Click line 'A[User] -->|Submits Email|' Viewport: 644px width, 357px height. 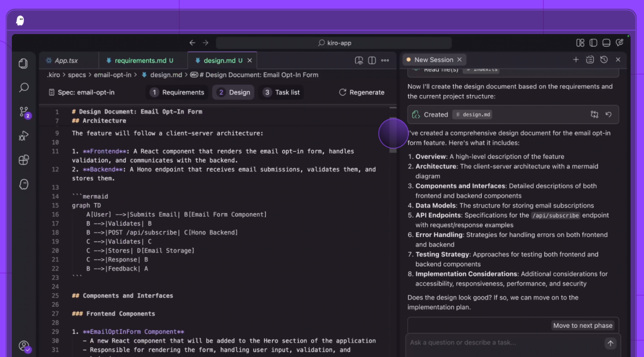[x=176, y=215]
